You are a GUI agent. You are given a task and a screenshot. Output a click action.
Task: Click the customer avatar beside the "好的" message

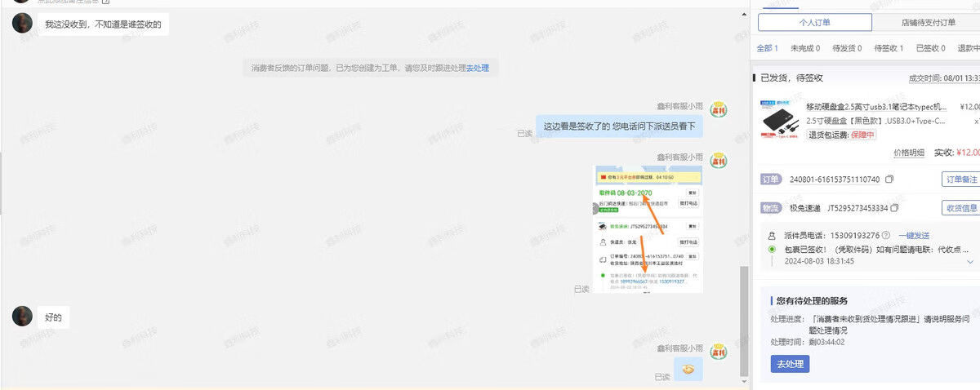tap(23, 317)
